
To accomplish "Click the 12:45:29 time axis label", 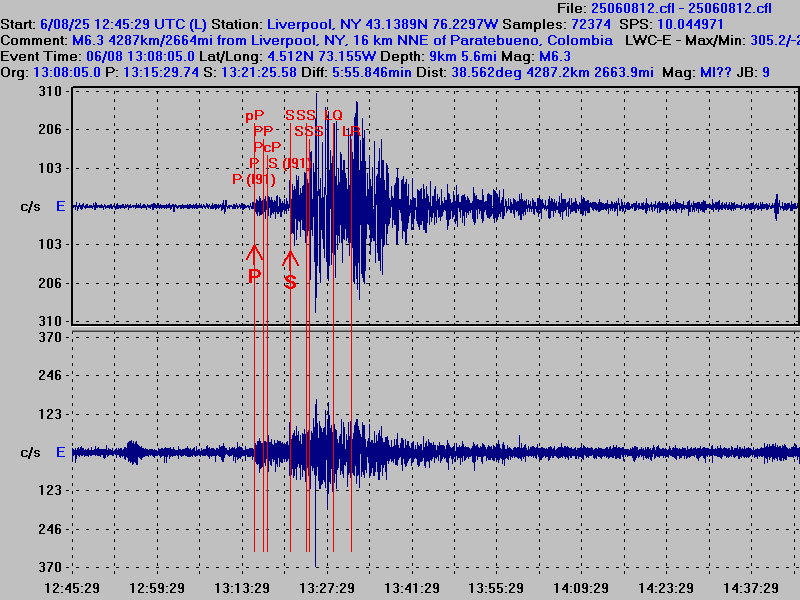I will (72, 588).
